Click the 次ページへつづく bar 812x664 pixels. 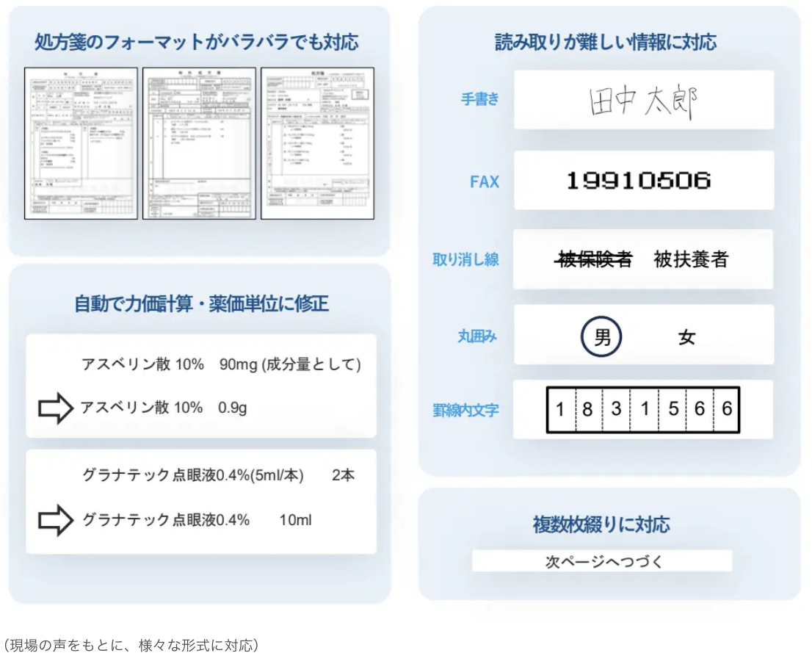click(x=602, y=561)
